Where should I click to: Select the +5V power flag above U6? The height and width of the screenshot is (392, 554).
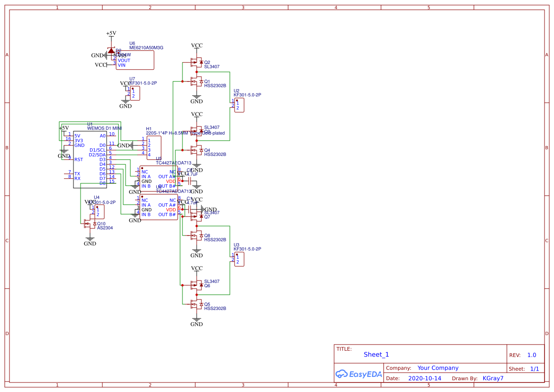click(x=110, y=34)
